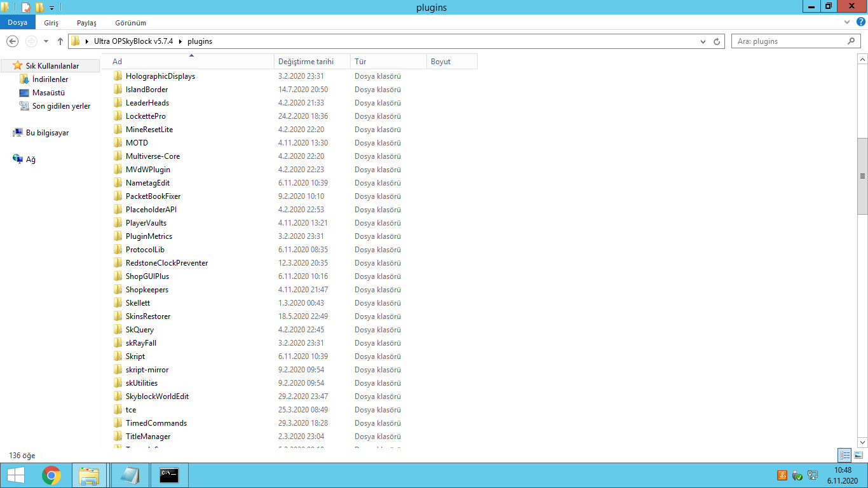
Task: Select the PlayerVaults folder icon
Action: pos(118,223)
